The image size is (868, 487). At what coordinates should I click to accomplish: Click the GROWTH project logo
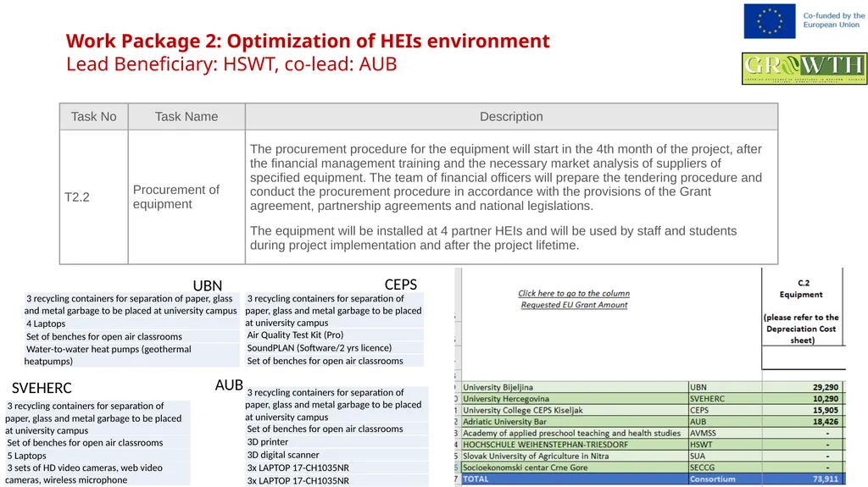[x=804, y=69]
